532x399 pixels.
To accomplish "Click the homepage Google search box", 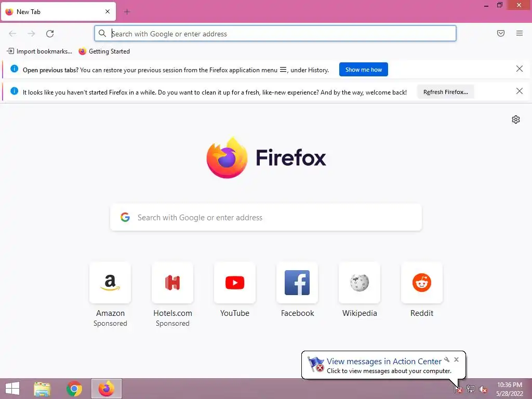I will [266, 218].
